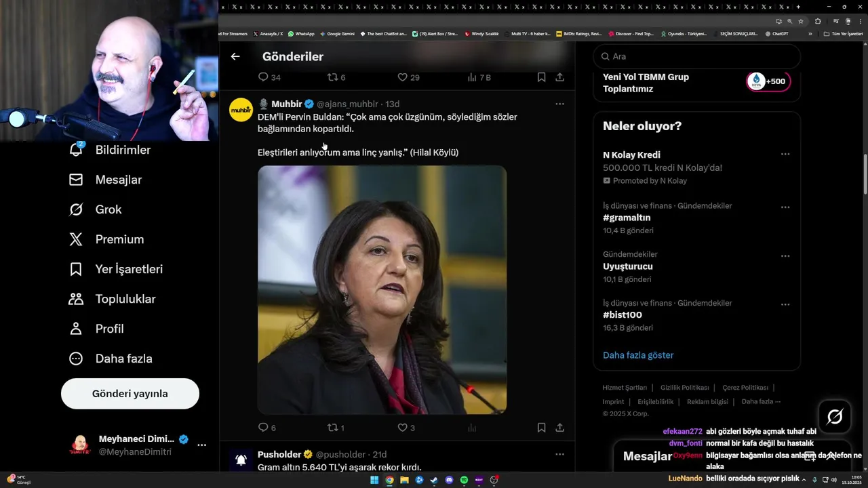Open options for N Kolay Kredi trend
868x488 pixels.
(785, 155)
